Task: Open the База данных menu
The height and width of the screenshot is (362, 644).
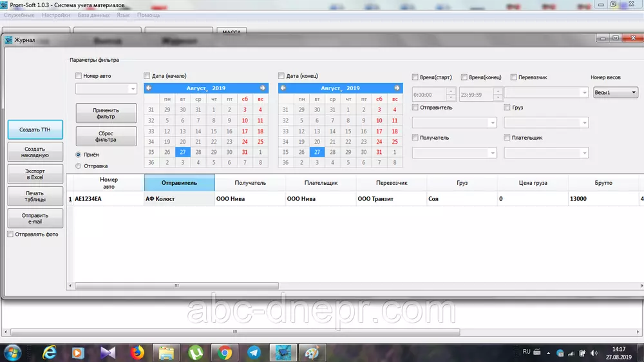Action: (94, 15)
